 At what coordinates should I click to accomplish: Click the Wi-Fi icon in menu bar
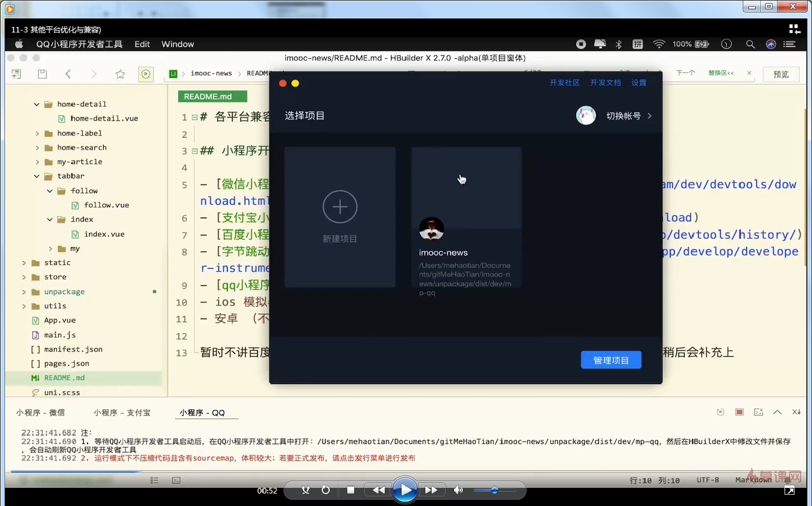[659, 44]
